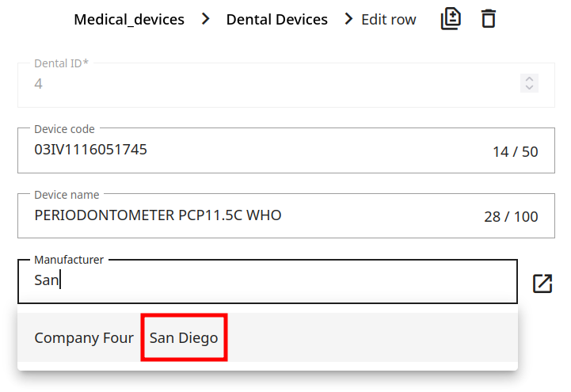The image size is (571, 392).
Task: Navigate to Dental Devices breadcrumb
Action: (x=276, y=20)
